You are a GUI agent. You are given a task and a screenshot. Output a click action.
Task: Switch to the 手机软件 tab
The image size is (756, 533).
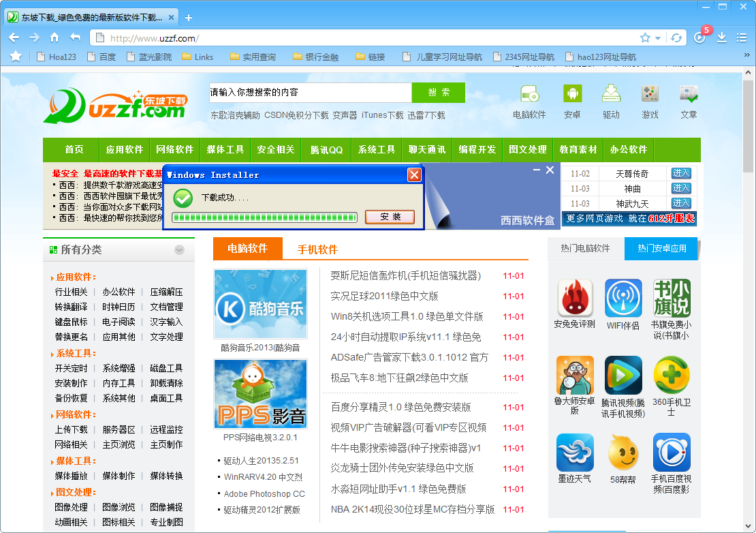(317, 249)
